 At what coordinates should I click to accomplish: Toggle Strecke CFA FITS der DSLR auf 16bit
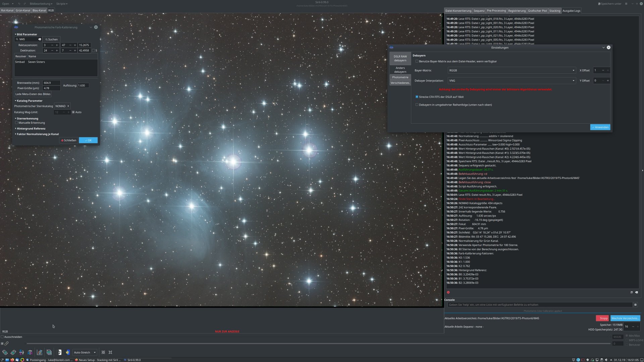(417, 97)
